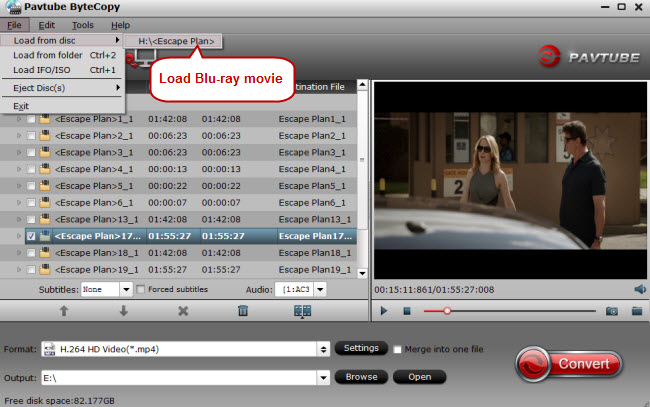This screenshot has width=650, height=407.
Task: Open the File menu
Action: (14, 25)
